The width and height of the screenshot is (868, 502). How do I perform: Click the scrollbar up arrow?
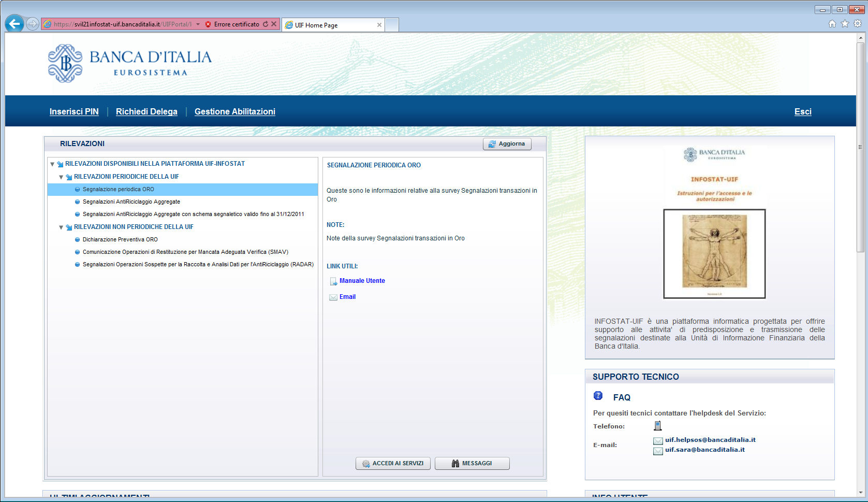coord(861,38)
